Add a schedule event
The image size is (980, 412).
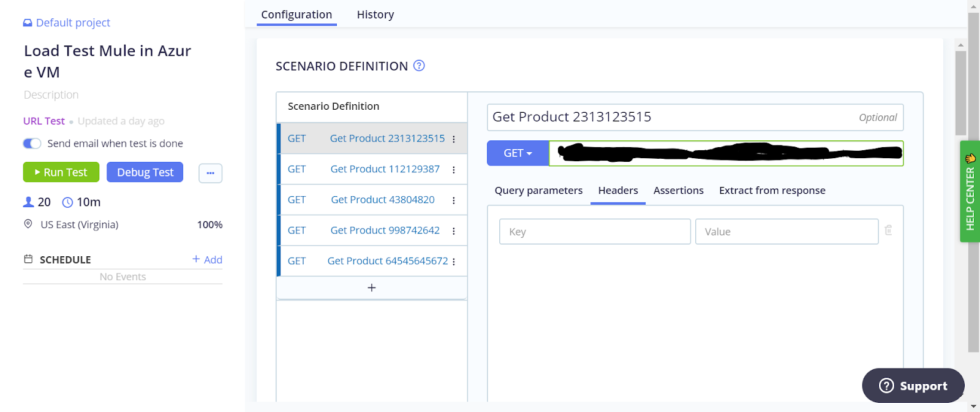207,259
